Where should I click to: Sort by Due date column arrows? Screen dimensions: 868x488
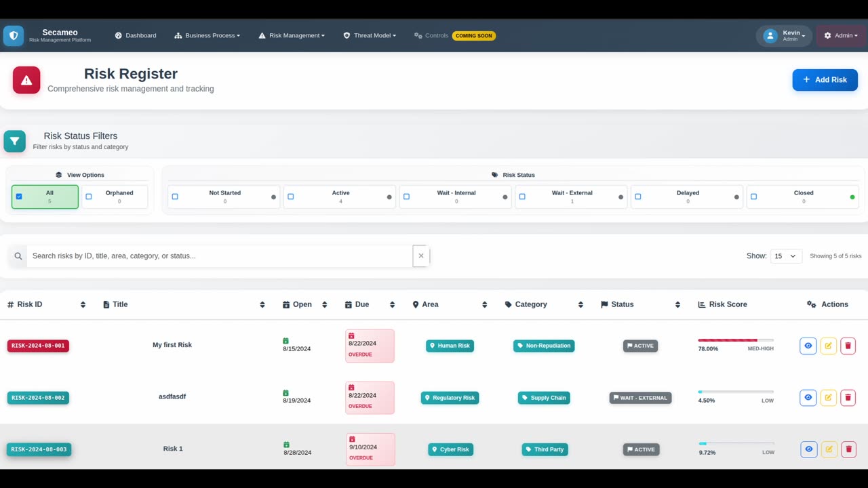tap(392, 305)
